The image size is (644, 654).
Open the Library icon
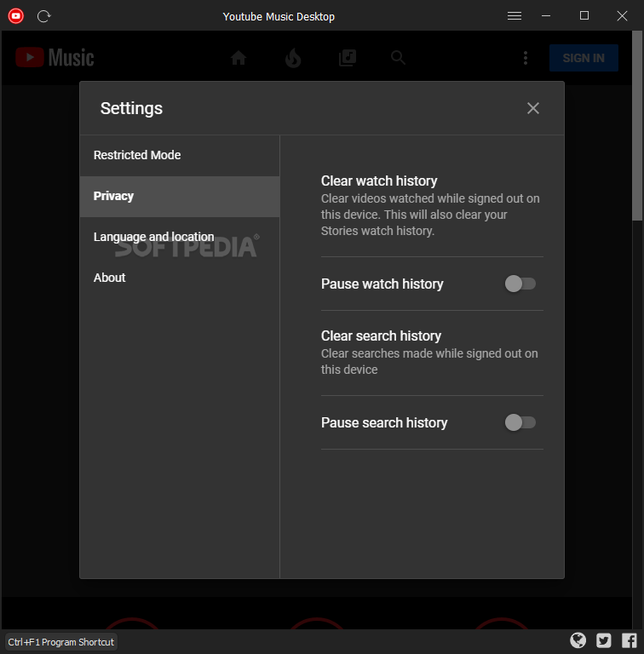click(347, 58)
